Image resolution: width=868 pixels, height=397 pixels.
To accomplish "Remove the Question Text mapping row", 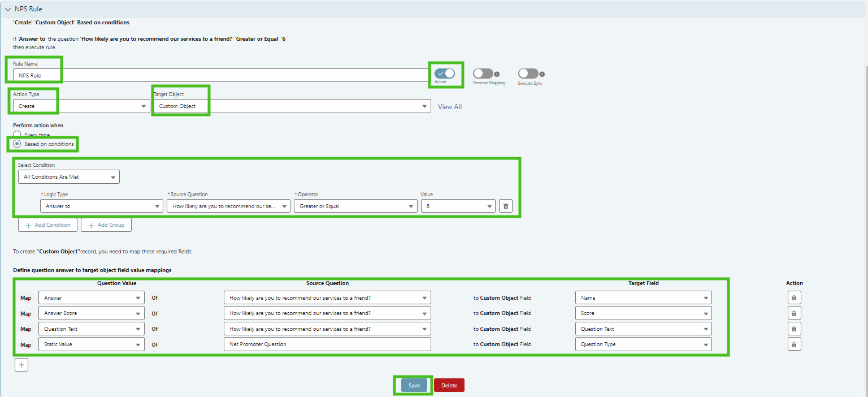I will click(794, 329).
